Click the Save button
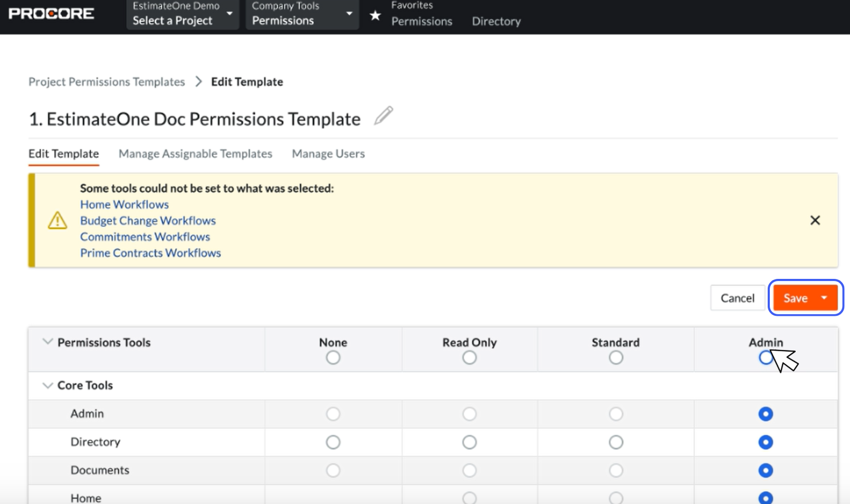This screenshot has height=504, width=850. [795, 298]
